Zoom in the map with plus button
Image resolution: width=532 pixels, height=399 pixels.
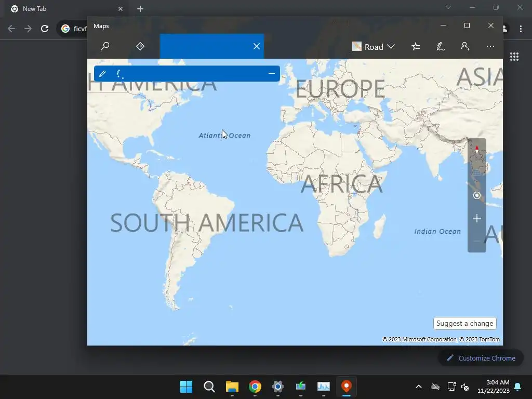[477, 218]
